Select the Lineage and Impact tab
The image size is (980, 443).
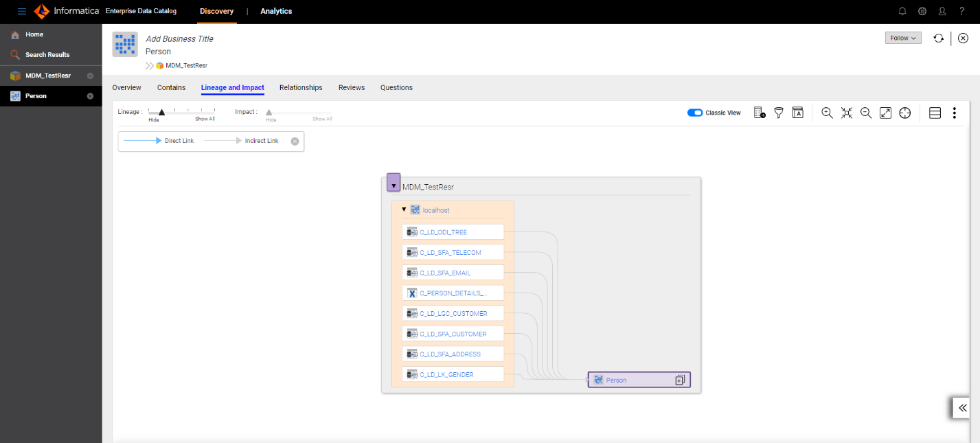[x=233, y=87]
